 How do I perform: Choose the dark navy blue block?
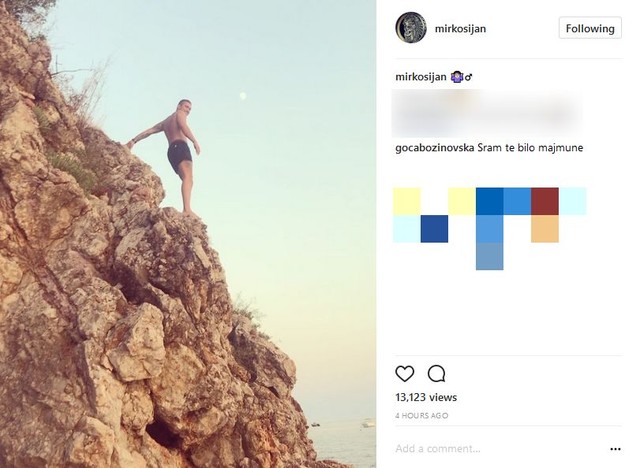point(434,229)
